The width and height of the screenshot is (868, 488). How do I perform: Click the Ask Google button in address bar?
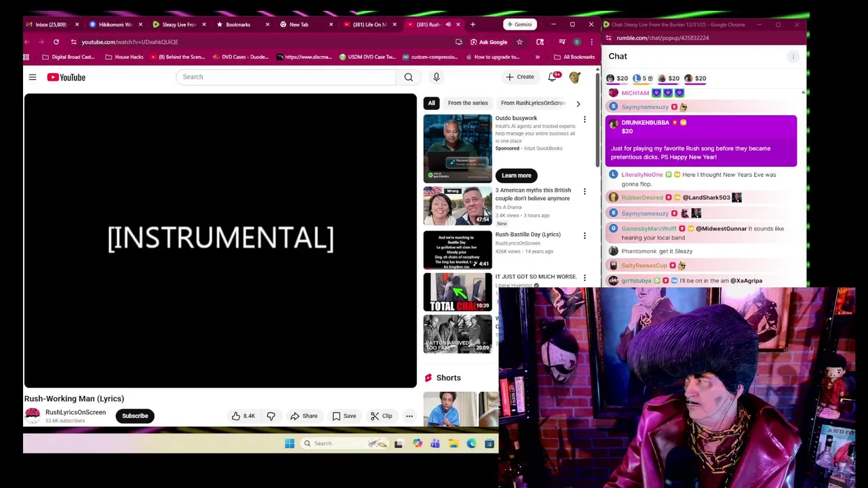coord(488,42)
